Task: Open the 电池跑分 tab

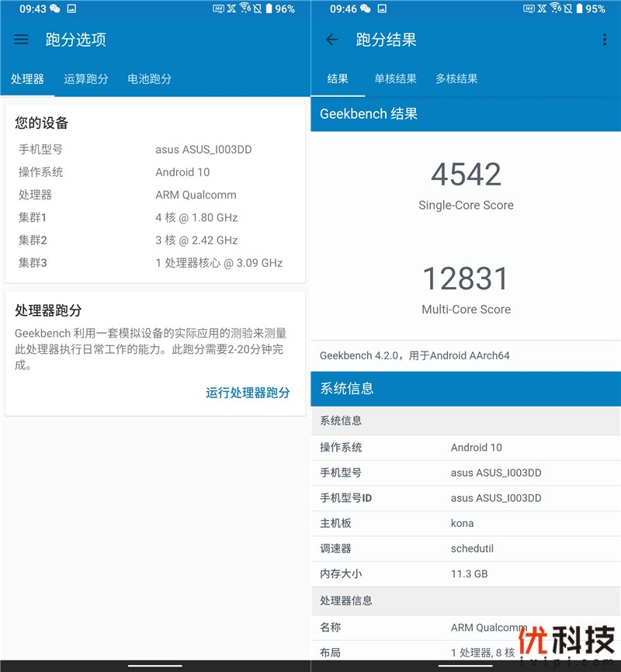Action: pyautogui.click(x=149, y=79)
